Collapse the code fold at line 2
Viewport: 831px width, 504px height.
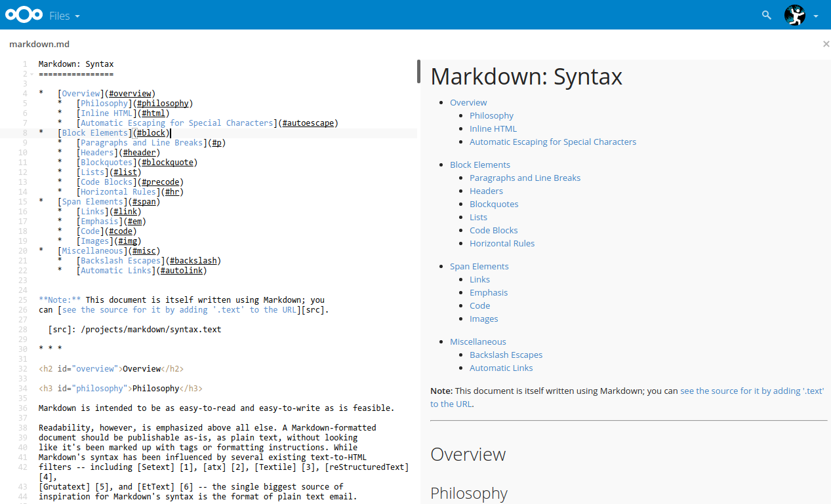coord(31,73)
